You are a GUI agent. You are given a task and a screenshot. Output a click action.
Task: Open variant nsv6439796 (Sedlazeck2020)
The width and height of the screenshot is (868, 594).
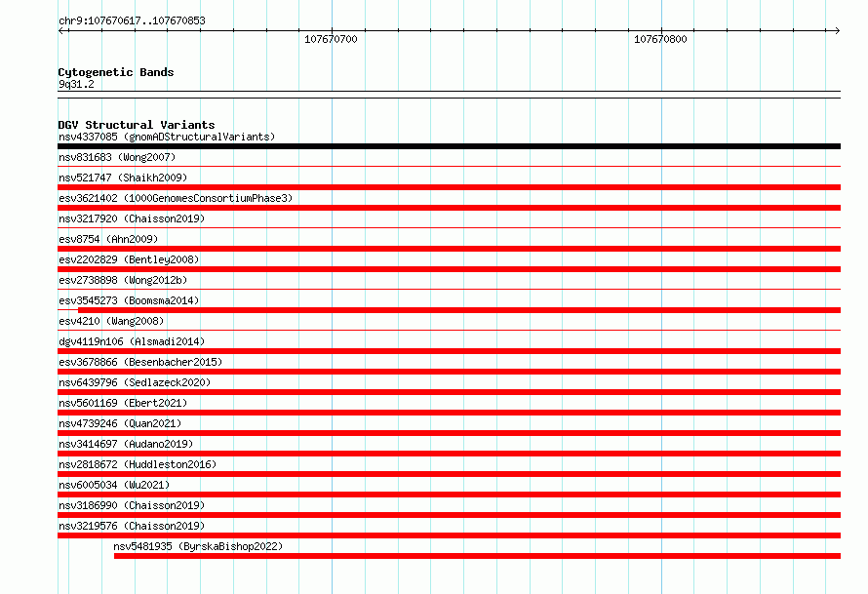coord(135,382)
